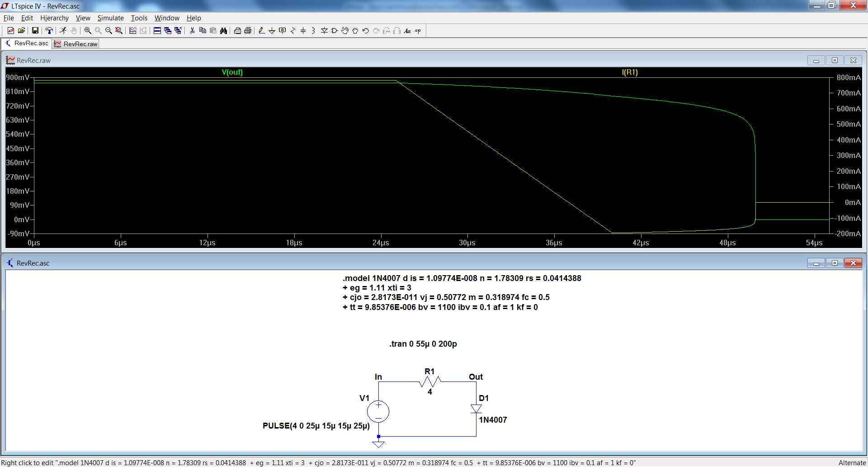Click the Zoom to Fit crossed magnifier icon
868x467 pixels.
tap(119, 31)
